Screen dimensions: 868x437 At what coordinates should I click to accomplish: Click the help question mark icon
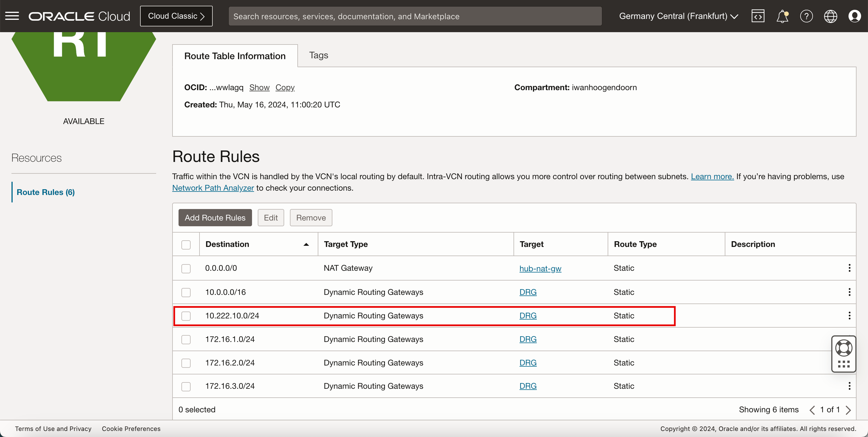pos(806,16)
